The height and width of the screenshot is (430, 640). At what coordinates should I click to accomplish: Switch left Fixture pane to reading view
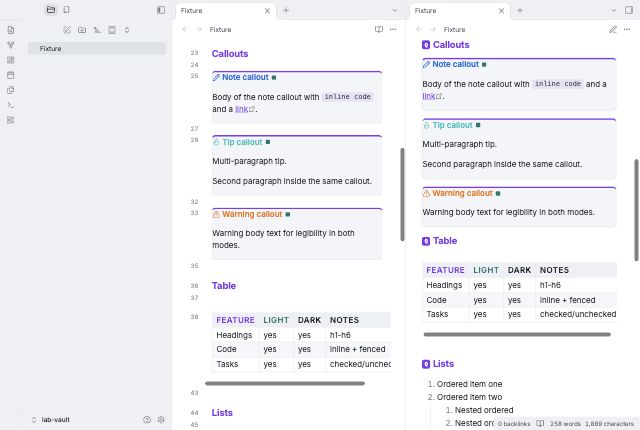click(379, 29)
